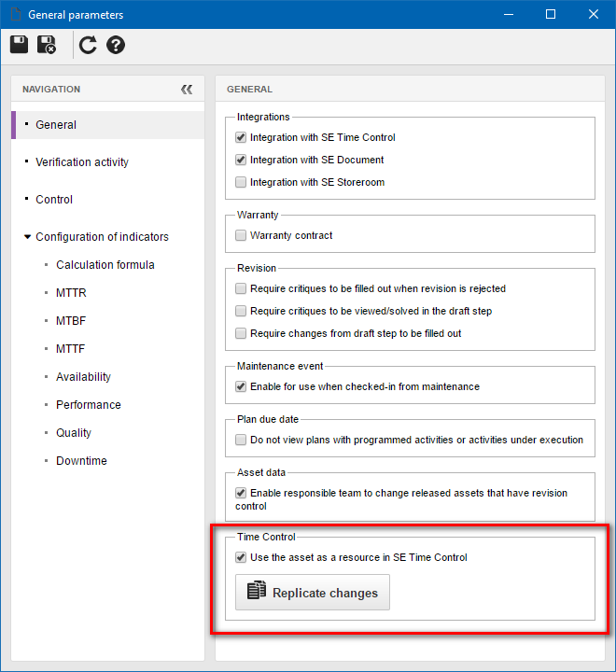Click the Save icon in toolbar
The width and height of the screenshot is (616, 672).
click(x=19, y=45)
